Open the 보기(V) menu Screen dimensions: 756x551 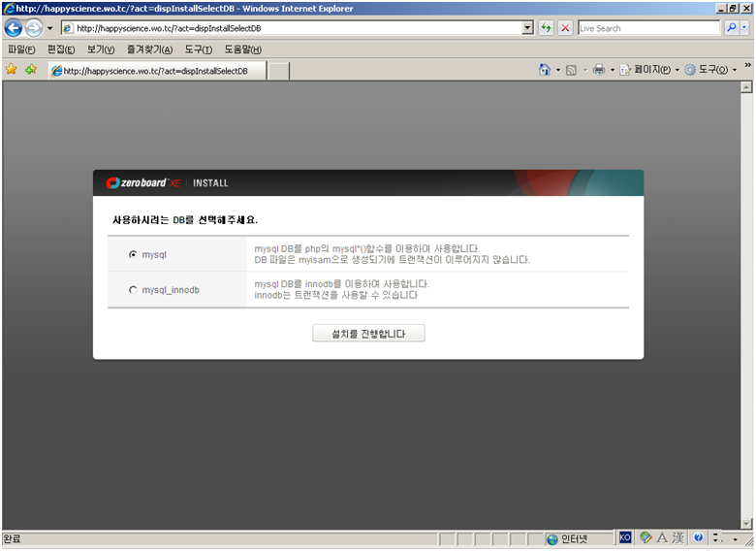[x=101, y=49]
